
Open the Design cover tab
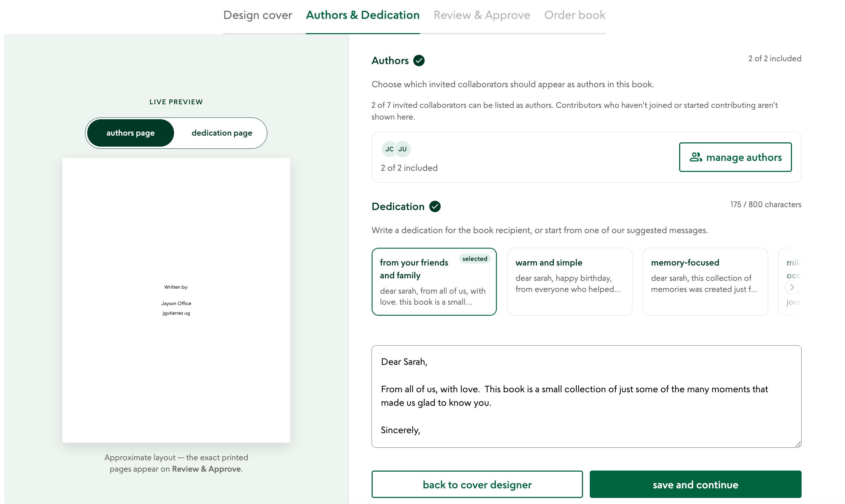pos(258,15)
